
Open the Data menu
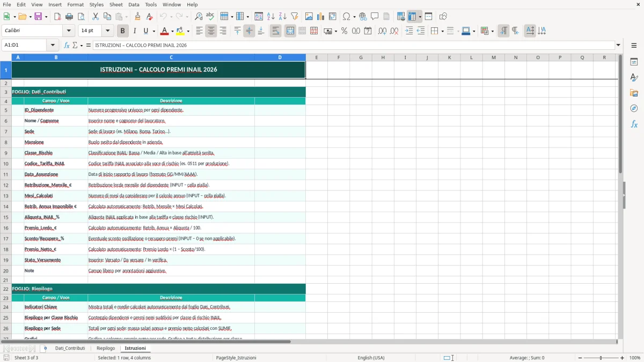[134, 4]
